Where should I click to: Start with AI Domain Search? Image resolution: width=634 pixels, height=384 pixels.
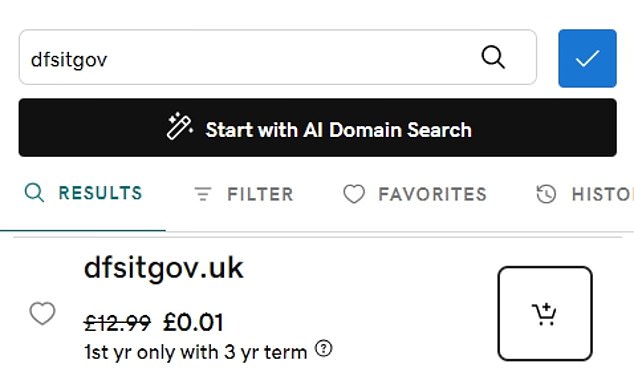[x=318, y=128]
